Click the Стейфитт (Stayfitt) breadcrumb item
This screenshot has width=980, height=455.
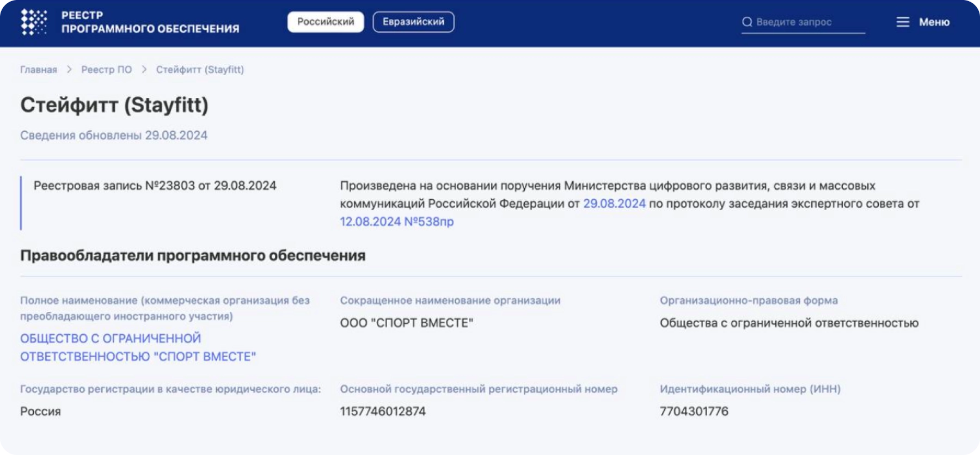point(200,70)
